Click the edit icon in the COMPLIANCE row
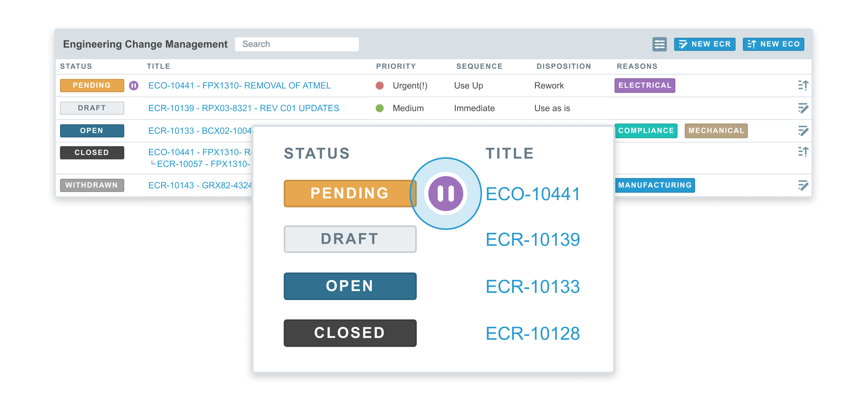The width and height of the screenshot is (868, 404). pyautogui.click(x=803, y=131)
